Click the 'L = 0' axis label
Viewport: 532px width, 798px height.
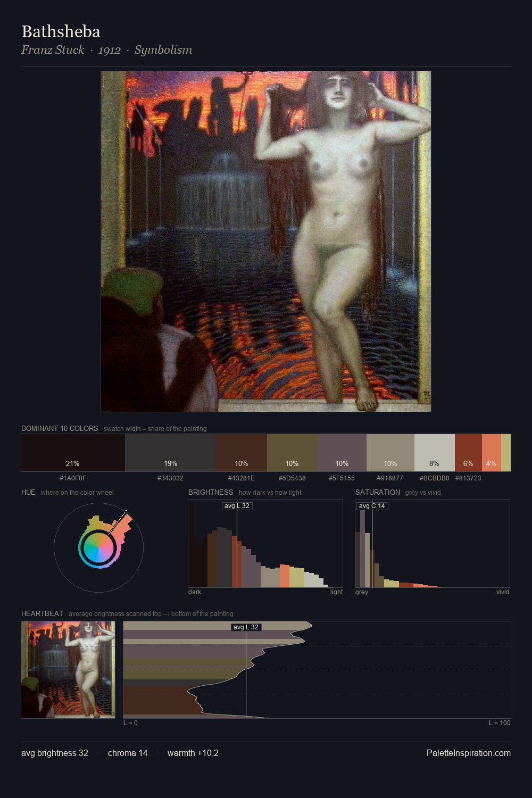[x=130, y=723]
